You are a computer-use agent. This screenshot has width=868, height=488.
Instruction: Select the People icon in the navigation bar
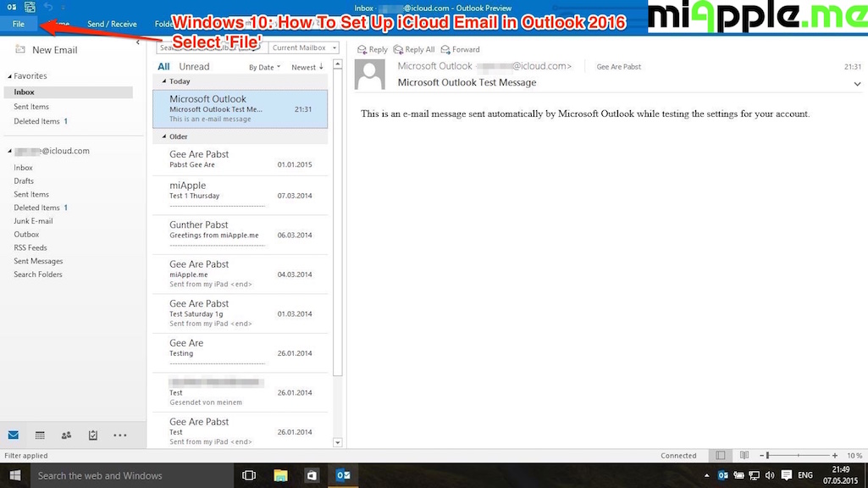[66, 435]
